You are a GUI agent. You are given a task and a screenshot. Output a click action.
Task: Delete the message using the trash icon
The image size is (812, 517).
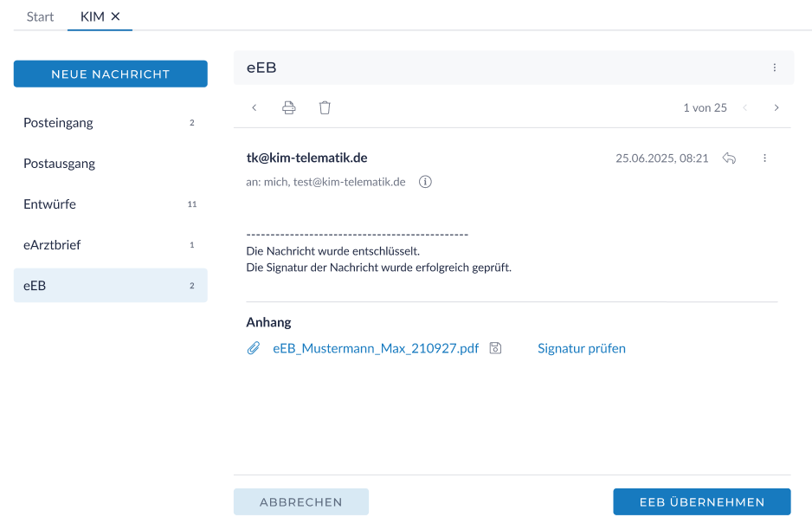325,108
